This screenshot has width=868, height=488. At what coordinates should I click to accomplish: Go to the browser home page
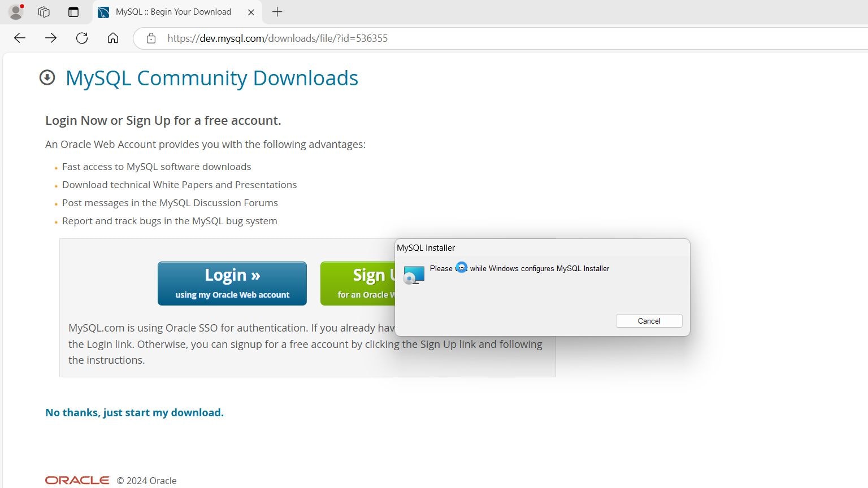coord(113,38)
